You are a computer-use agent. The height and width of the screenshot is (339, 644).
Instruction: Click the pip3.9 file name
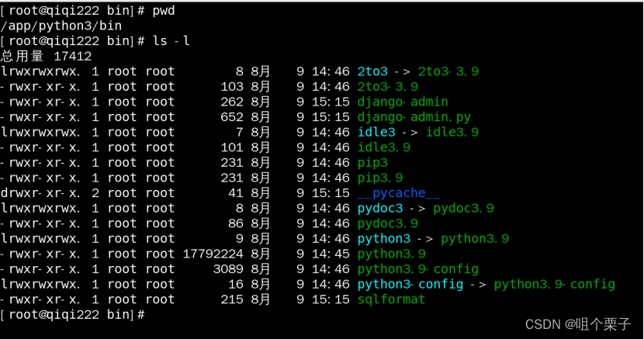(380, 178)
